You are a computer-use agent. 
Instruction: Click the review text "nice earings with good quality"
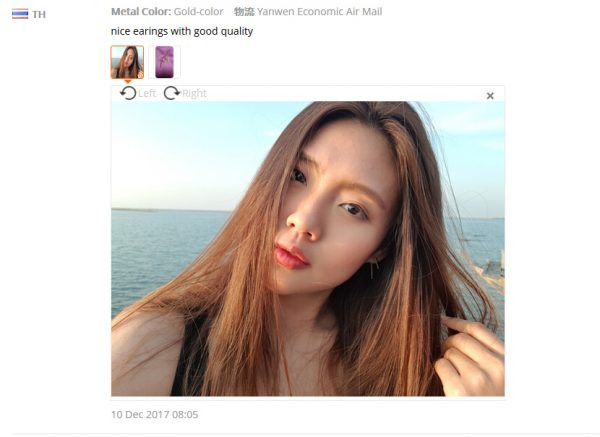pos(182,31)
